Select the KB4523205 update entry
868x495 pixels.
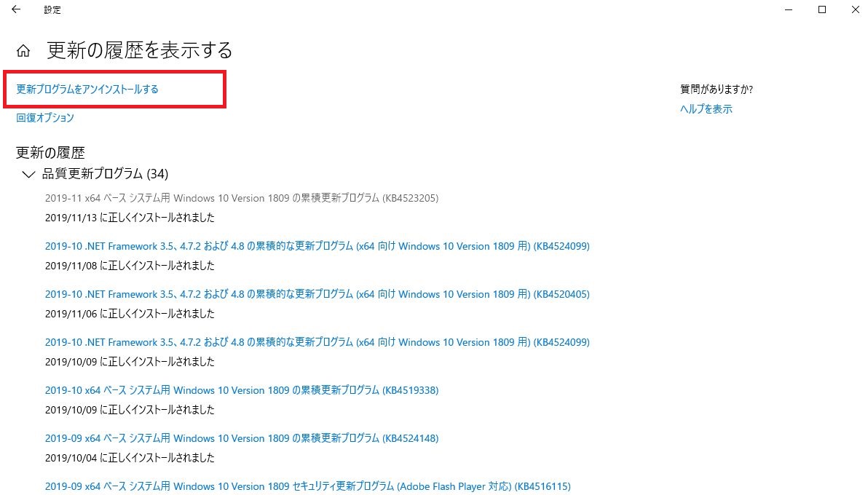(x=240, y=197)
